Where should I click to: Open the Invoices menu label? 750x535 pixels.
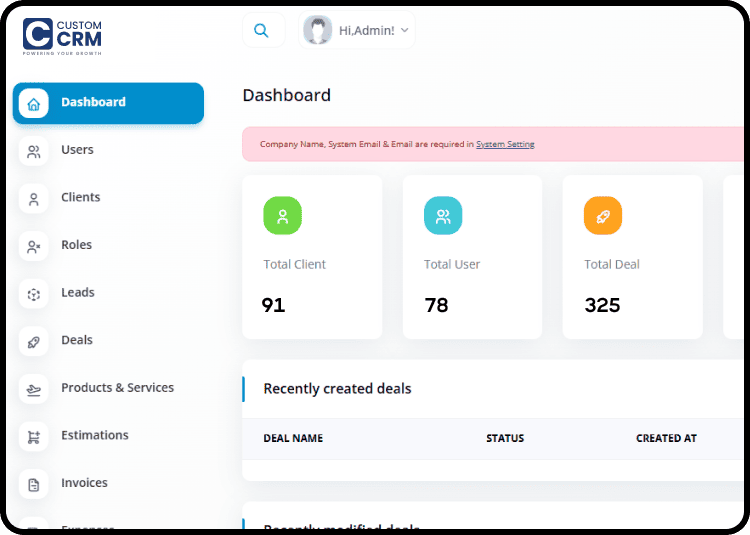coord(84,483)
